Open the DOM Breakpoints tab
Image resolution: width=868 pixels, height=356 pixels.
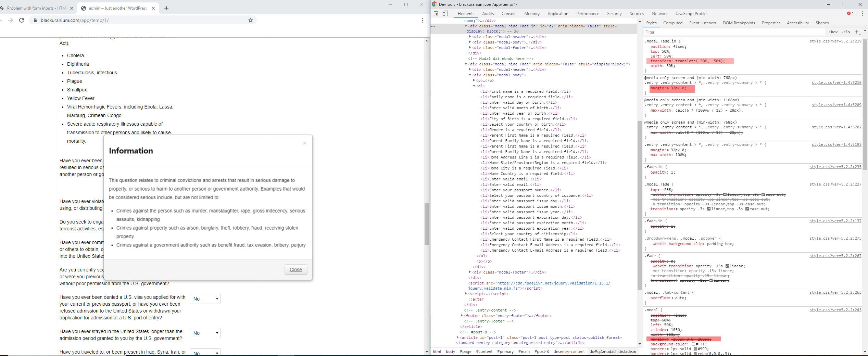(x=739, y=23)
